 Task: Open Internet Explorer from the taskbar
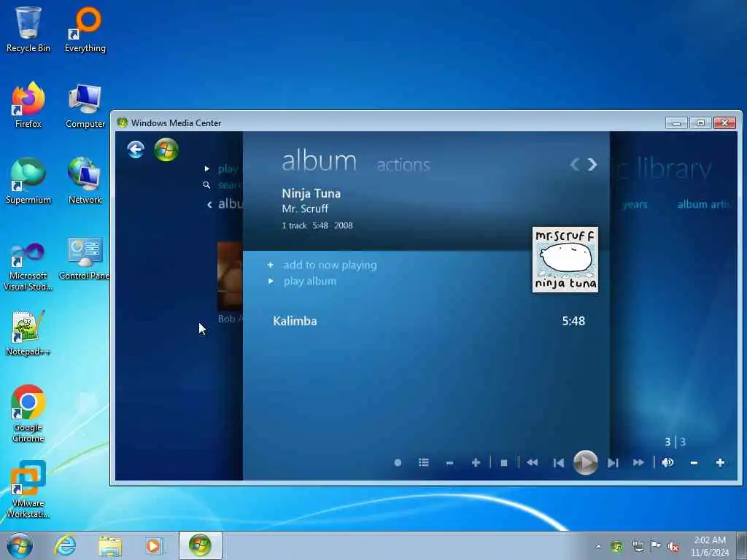coord(65,545)
